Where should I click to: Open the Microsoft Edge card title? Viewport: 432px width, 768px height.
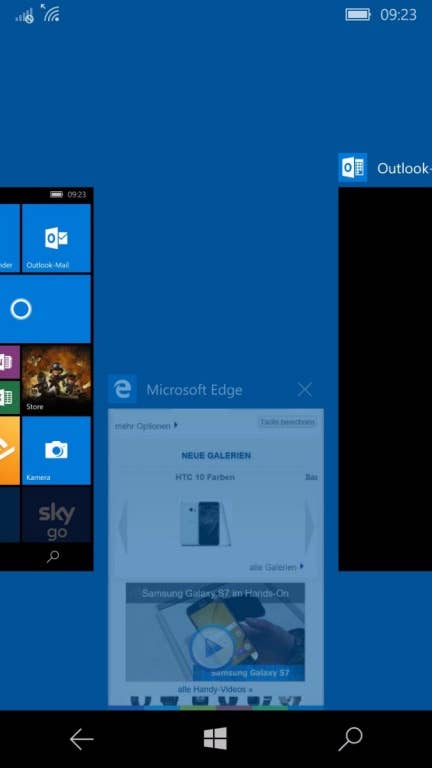point(194,390)
